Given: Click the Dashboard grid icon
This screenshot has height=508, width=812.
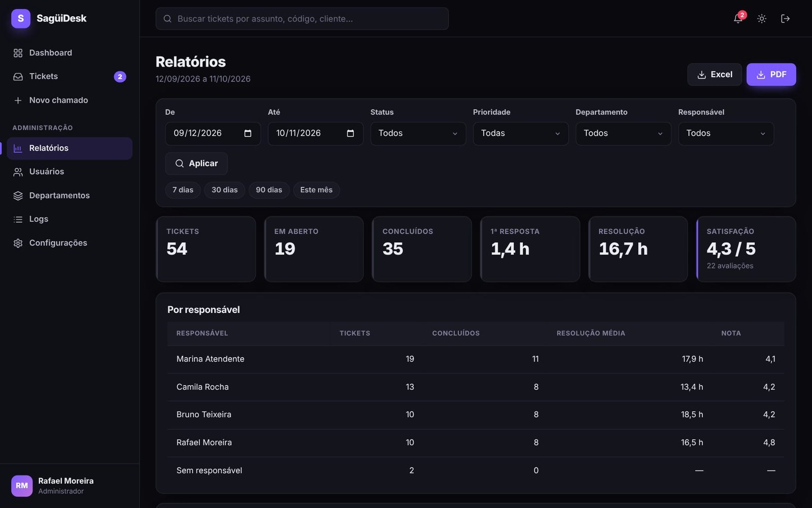Looking at the screenshot, I should click(18, 53).
